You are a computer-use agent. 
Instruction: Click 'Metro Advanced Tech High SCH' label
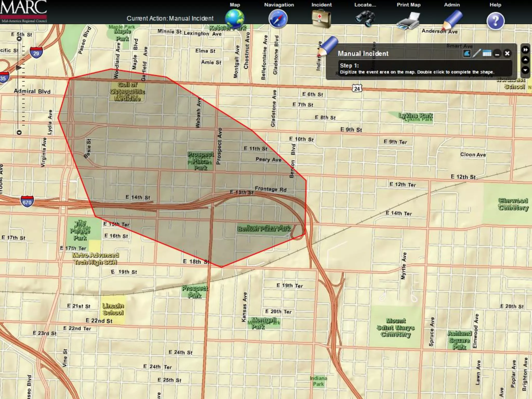pos(95,259)
